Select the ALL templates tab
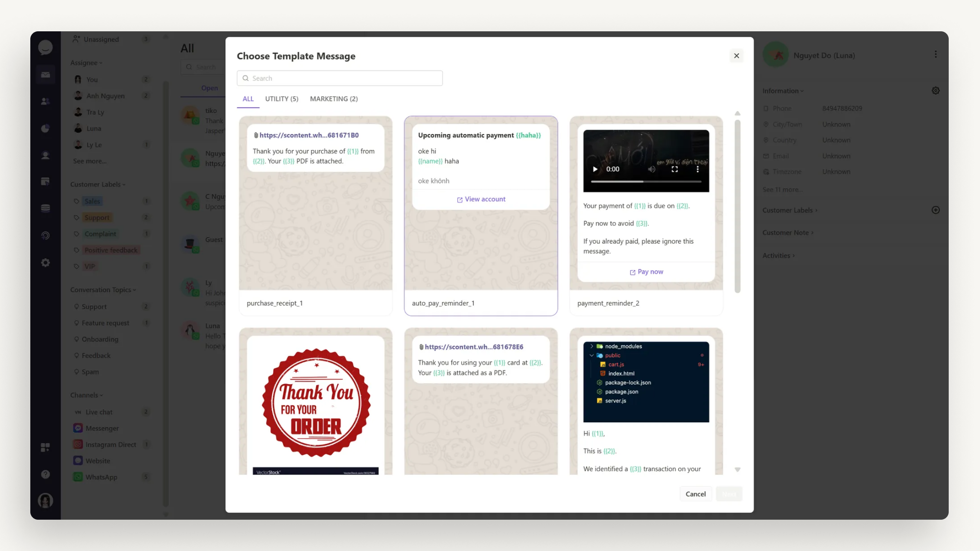 248,99
